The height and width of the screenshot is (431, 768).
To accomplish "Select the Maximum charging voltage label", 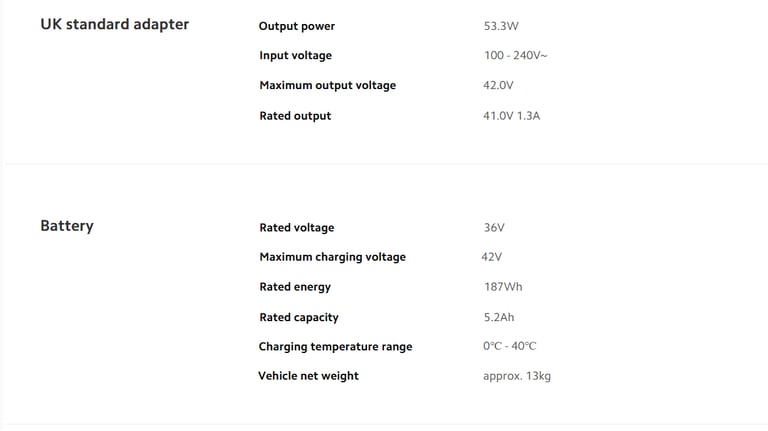I will pyautogui.click(x=333, y=257).
